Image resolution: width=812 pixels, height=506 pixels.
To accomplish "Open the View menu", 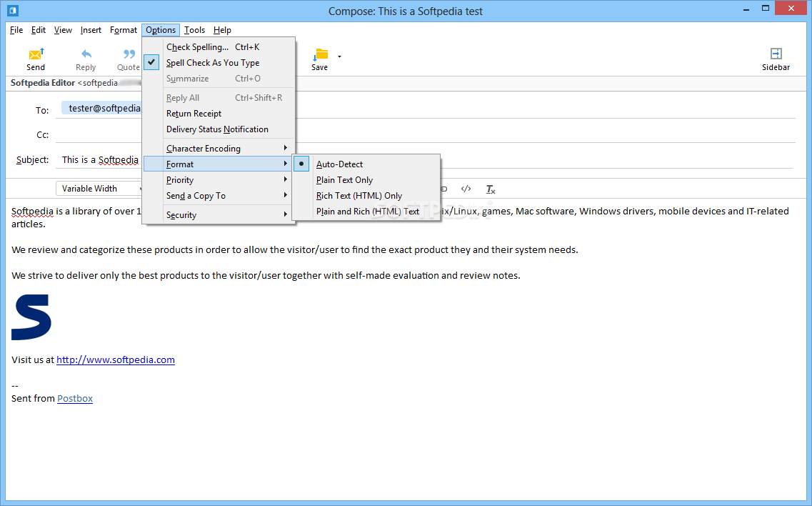I will point(63,30).
